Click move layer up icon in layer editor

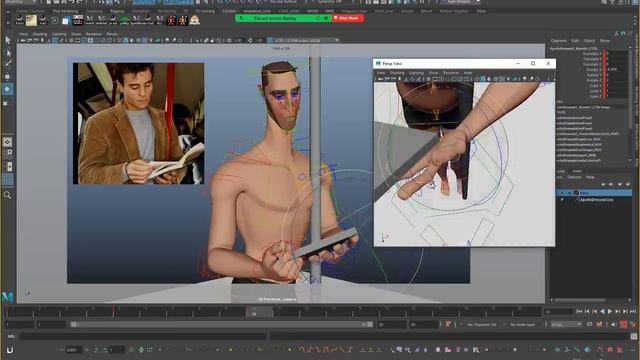603,184
